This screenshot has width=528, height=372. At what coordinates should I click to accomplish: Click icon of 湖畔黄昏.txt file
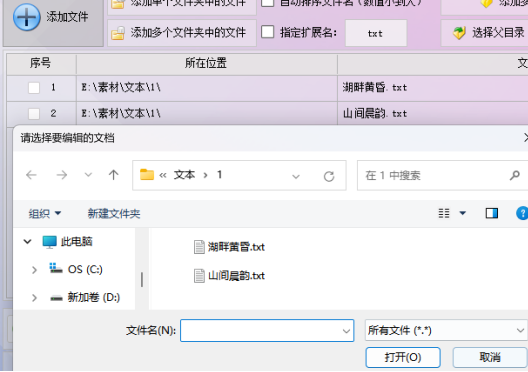[199, 247]
